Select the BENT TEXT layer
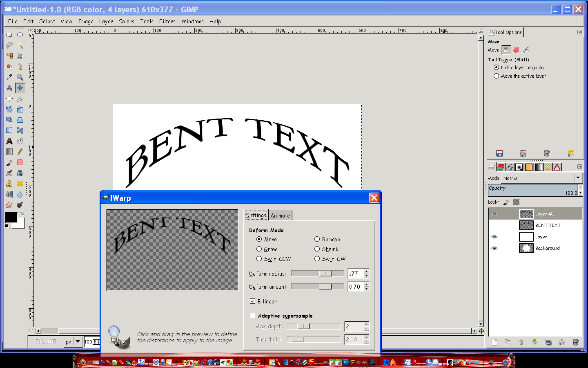Screen dimensions: 588x368 (548, 225)
